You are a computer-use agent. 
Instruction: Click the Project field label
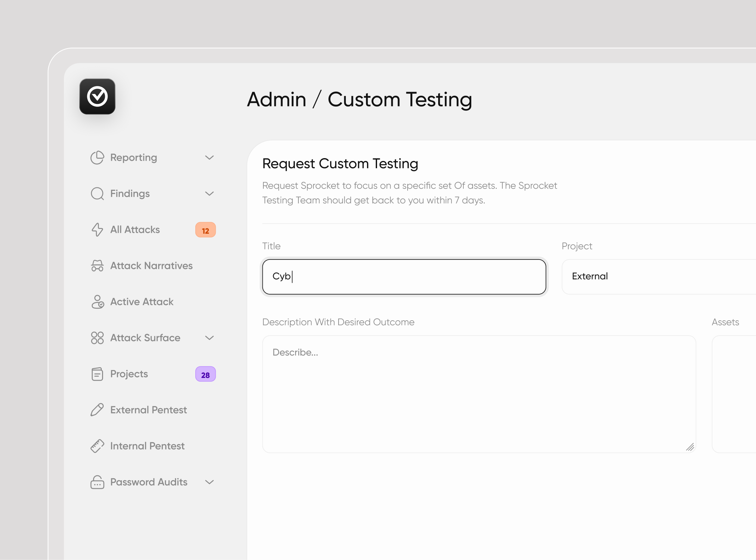pos(577,246)
